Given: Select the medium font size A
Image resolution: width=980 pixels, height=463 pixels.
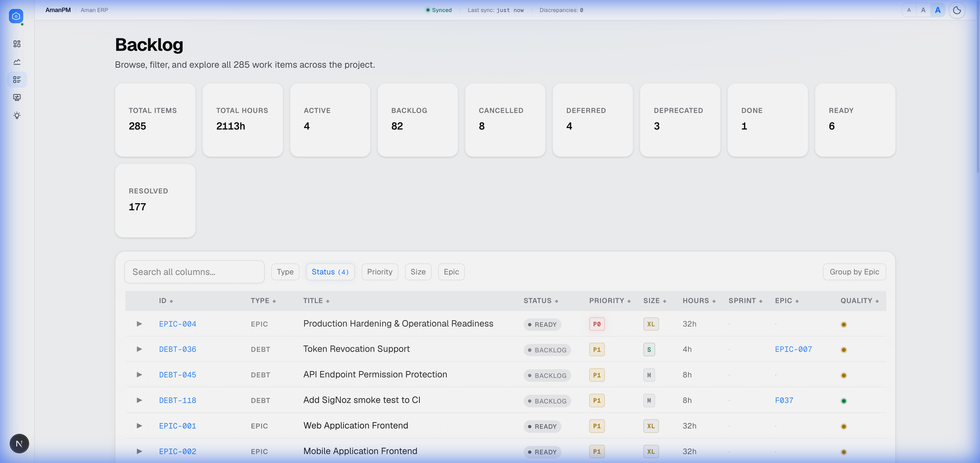Looking at the screenshot, I should [923, 10].
